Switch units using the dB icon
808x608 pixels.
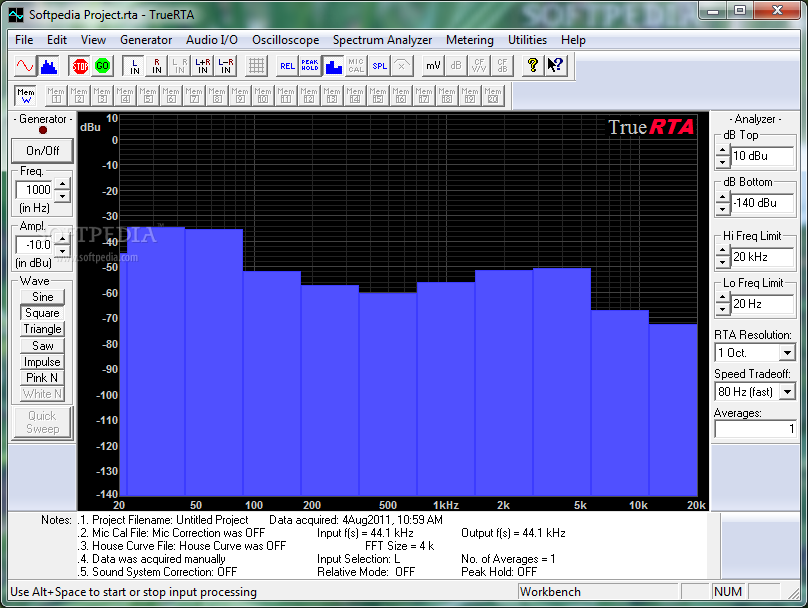[456, 65]
